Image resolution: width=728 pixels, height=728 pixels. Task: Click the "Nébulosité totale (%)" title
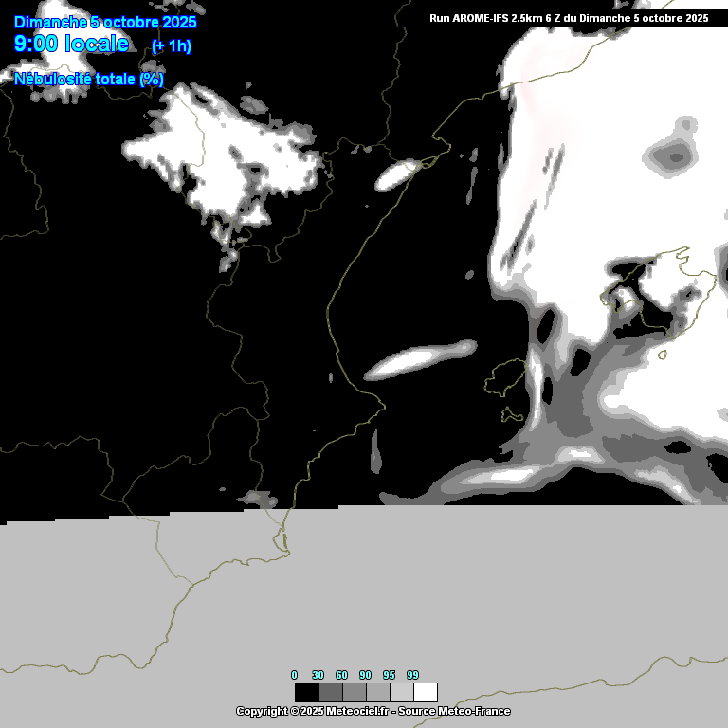89,80
